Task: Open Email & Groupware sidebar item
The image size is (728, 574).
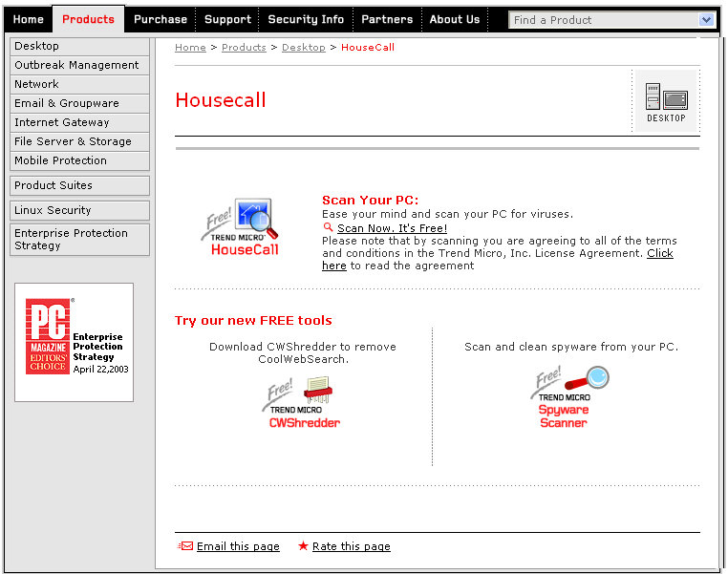Action: 79,103
